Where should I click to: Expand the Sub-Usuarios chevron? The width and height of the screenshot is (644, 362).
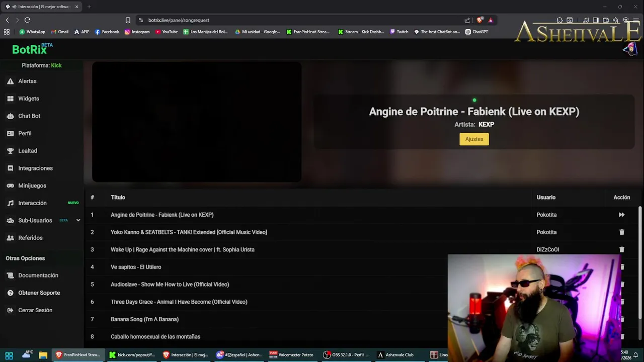point(78,220)
